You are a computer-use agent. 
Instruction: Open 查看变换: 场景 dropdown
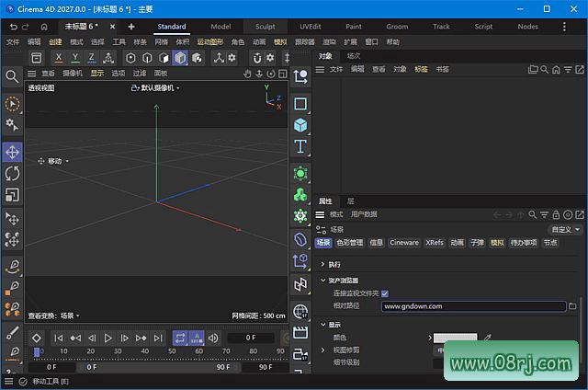(54, 315)
